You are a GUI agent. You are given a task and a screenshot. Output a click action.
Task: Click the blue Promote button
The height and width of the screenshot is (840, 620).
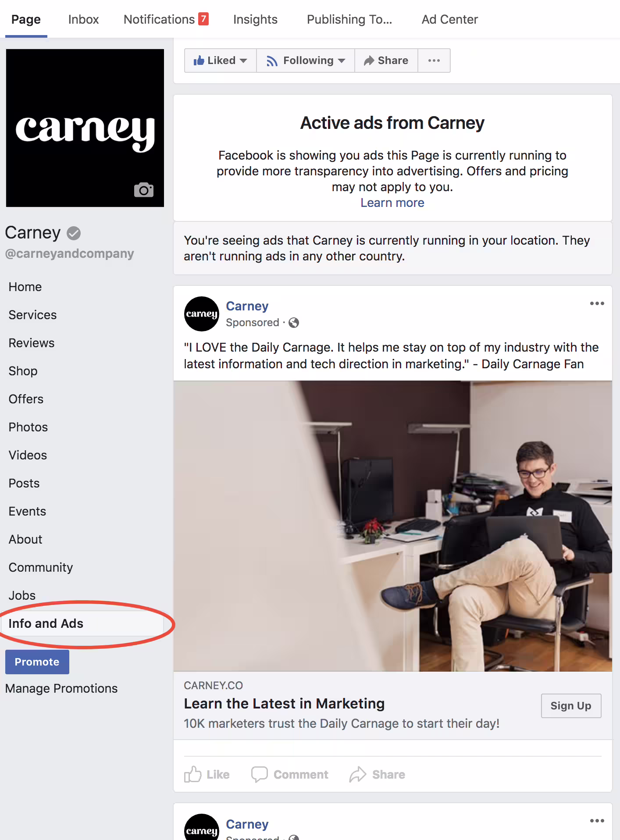click(37, 662)
